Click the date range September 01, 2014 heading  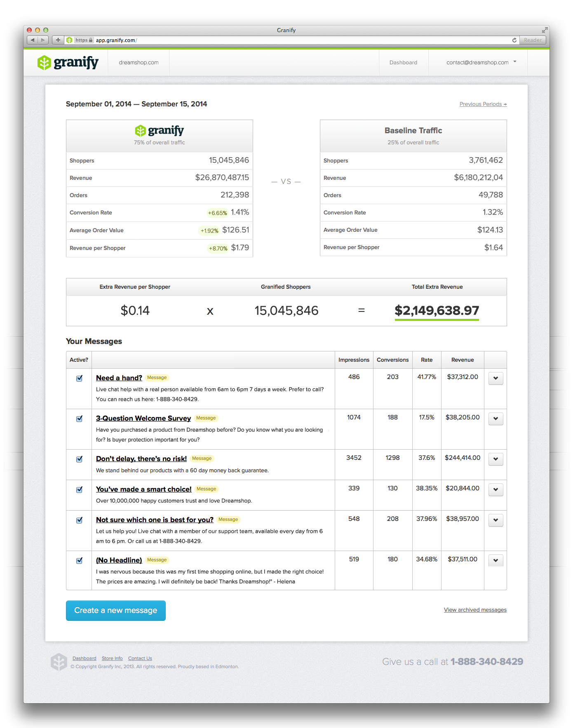click(136, 104)
